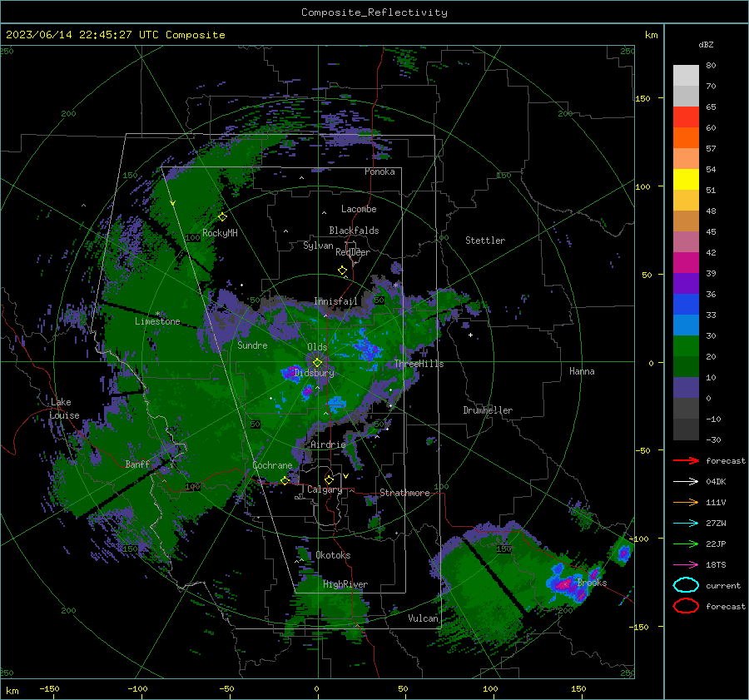The image size is (749, 700).
Task: Click the Hanna town label
Action: [x=582, y=371]
